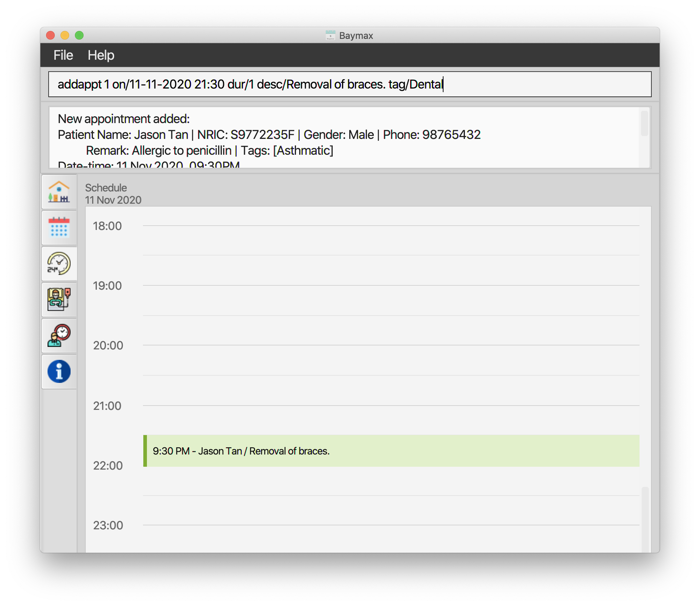This screenshot has height=606, width=700.
Task: Click the New appointment added result text
Action: [124, 119]
